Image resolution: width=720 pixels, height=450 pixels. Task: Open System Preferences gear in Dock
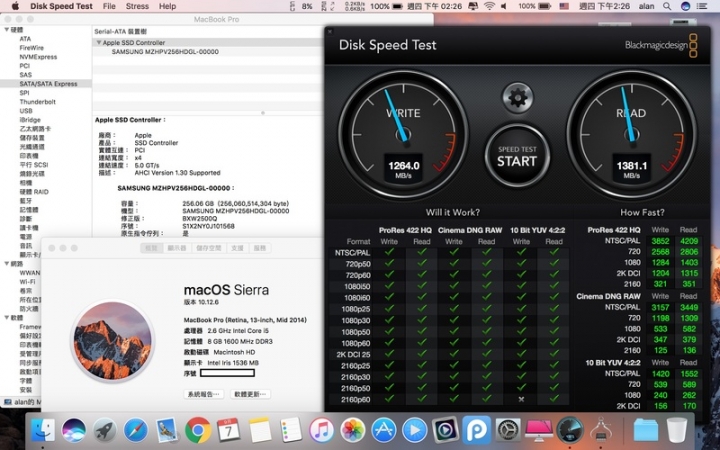click(x=508, y=430)
